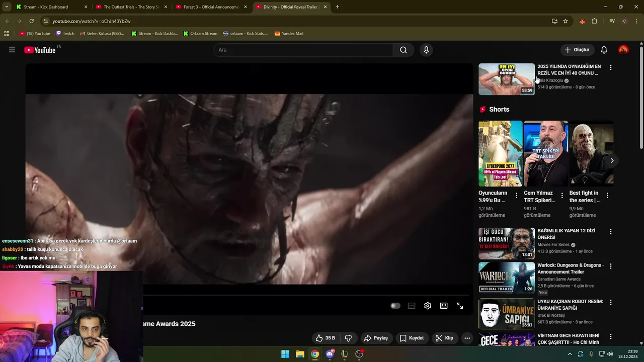This screenshot has width=644, height=362.
Task: Open the ÜMRANİYE SAPIĞI video thumbnail
Action: coord(507,314)
